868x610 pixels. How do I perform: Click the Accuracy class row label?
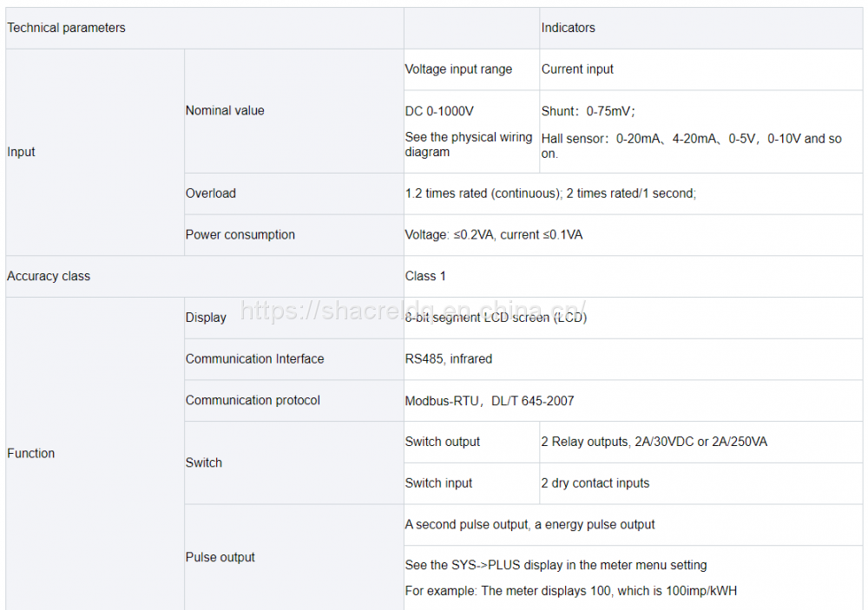pyautogui.click(x=49, y=276)
